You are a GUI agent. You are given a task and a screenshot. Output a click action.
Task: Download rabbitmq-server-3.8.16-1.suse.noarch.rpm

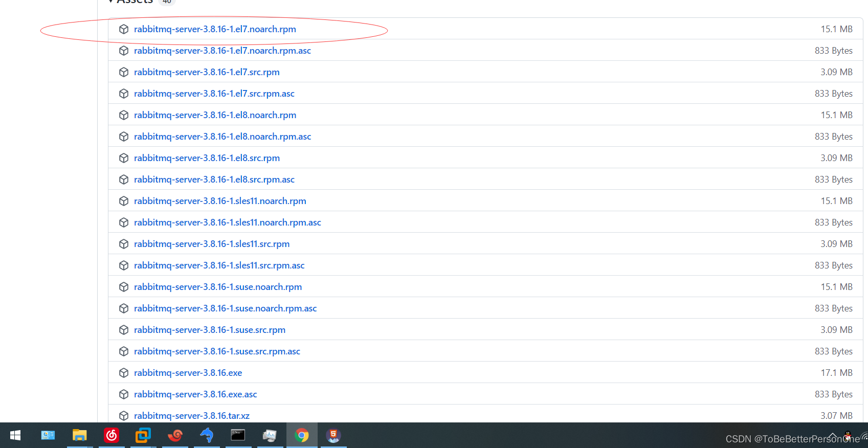(218, 287)
